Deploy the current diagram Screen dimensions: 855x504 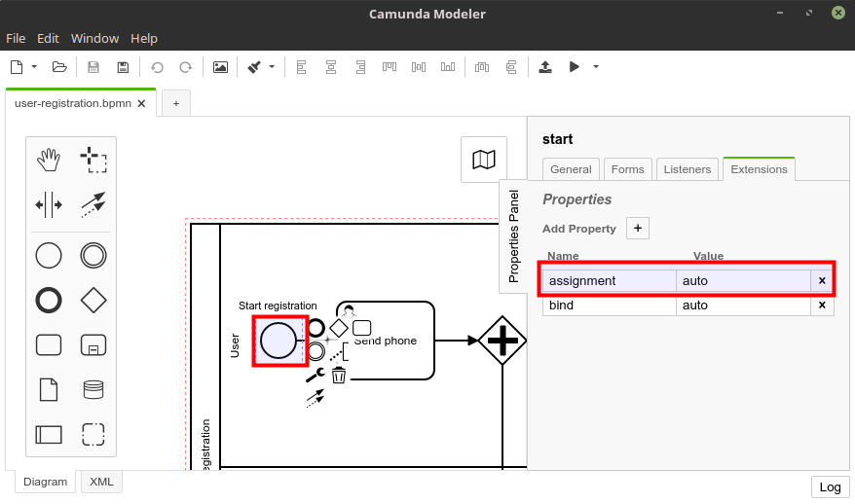pyautogui.click(x=545, y=67)
